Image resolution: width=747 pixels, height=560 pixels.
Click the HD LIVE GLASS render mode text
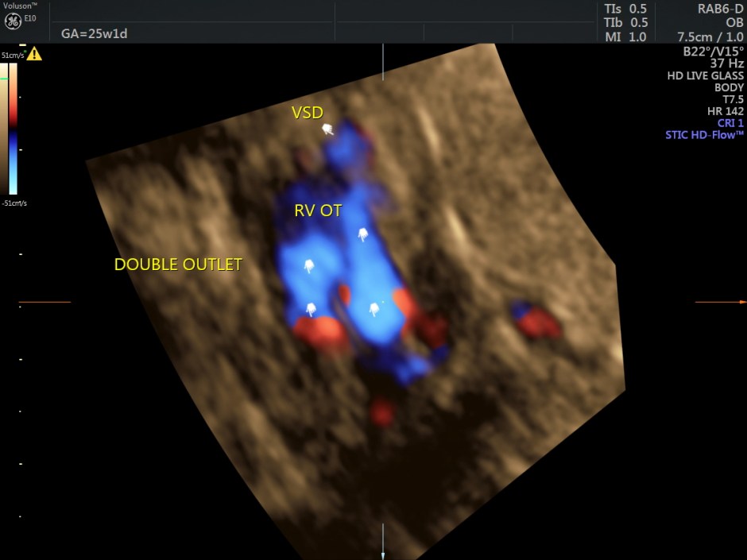pos(705,75)
